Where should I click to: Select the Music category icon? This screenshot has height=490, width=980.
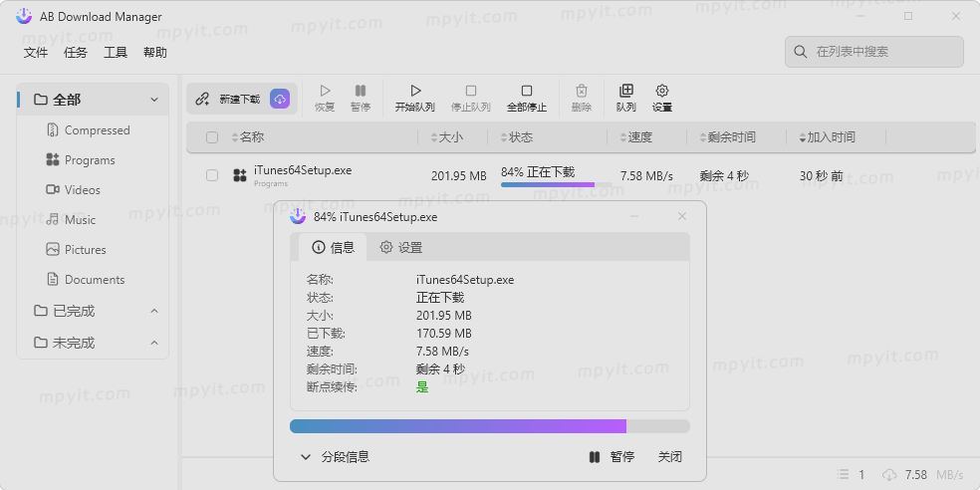(53, 219)
